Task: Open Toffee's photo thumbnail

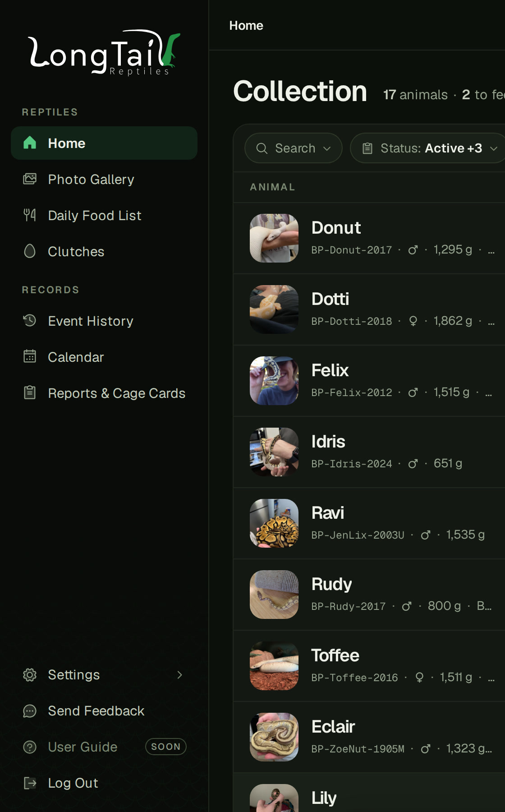Action: tap(274, 666)
